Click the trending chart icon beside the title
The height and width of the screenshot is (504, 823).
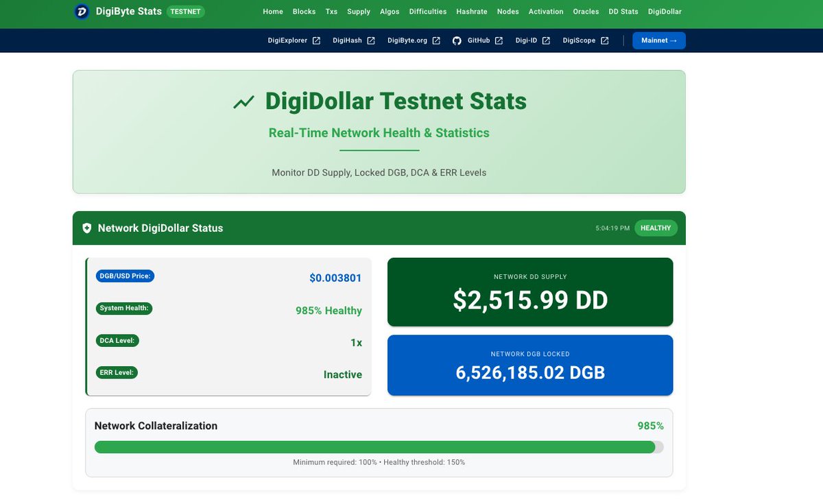point(243,102)
